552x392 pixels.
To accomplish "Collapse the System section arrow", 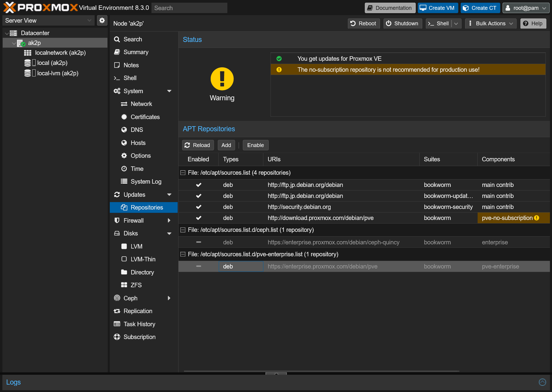I will (x=169, y=91).
